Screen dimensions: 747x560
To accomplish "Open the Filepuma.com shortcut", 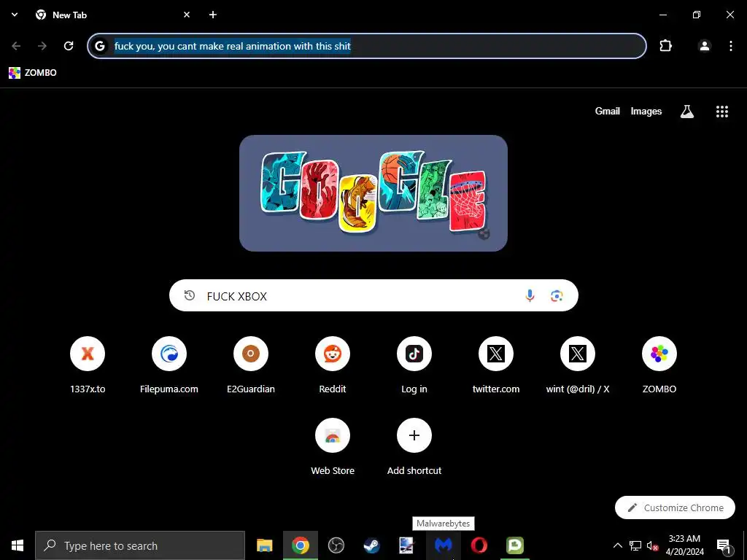I will (169, 365).
